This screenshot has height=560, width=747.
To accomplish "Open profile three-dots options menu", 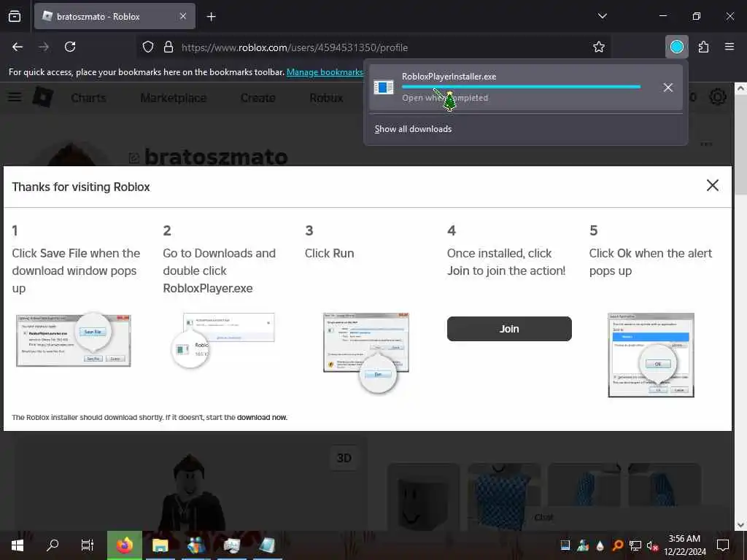I will [x=706, y=144].
